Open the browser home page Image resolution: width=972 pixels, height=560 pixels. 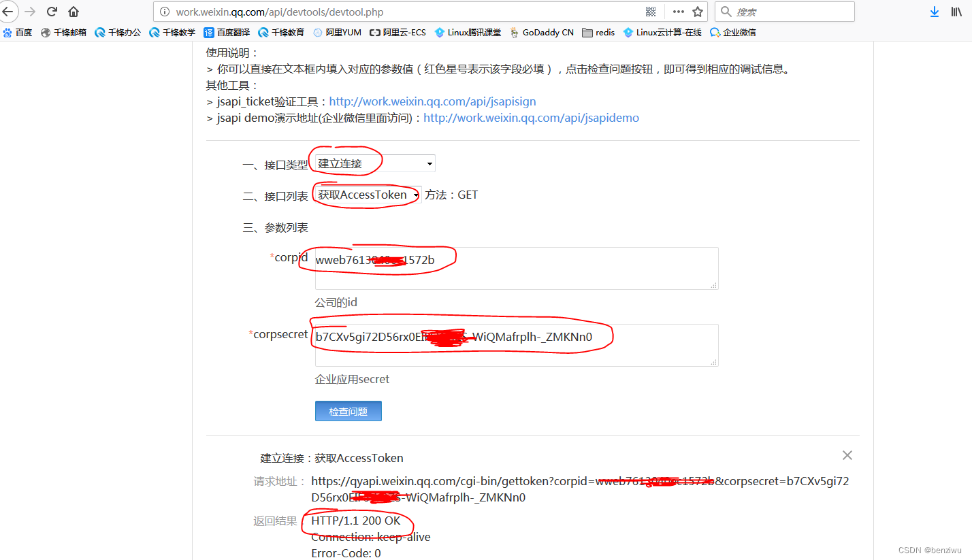pyautogui.click(x=74, y=12)
